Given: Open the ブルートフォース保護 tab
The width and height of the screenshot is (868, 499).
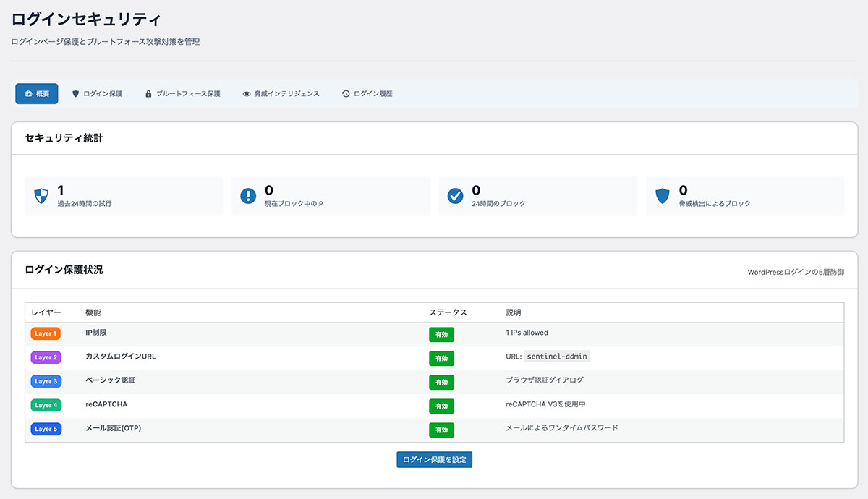Looking at the screenshot, I should 182,94.
